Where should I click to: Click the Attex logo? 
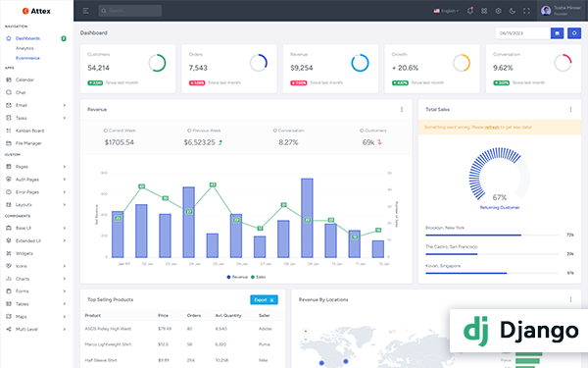pyautogui.click(x=36, y=11)
